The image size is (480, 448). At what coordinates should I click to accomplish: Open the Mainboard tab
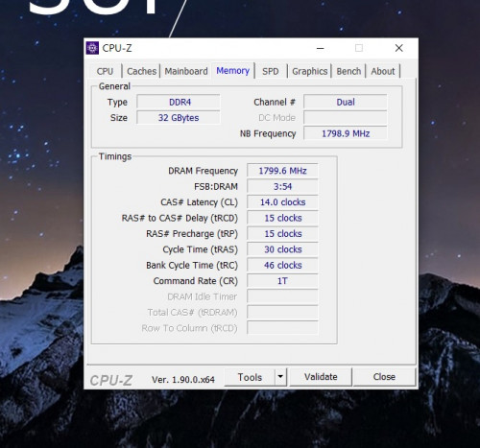[186, 71]
